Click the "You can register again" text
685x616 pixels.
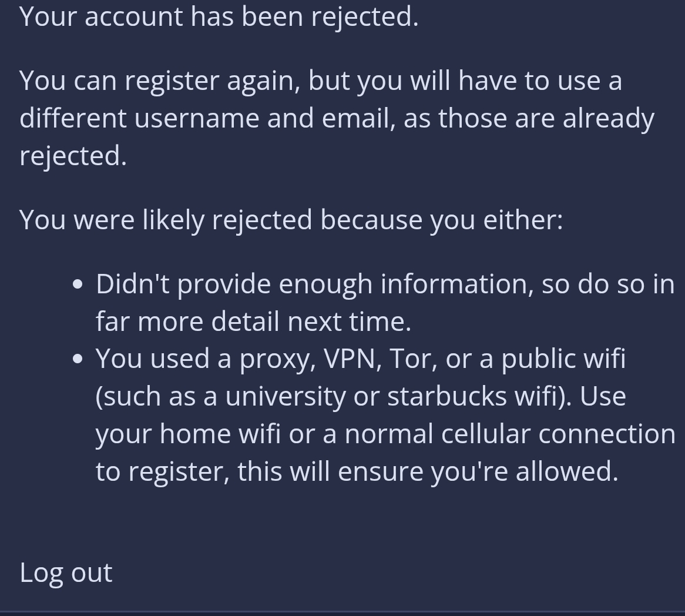160,81
